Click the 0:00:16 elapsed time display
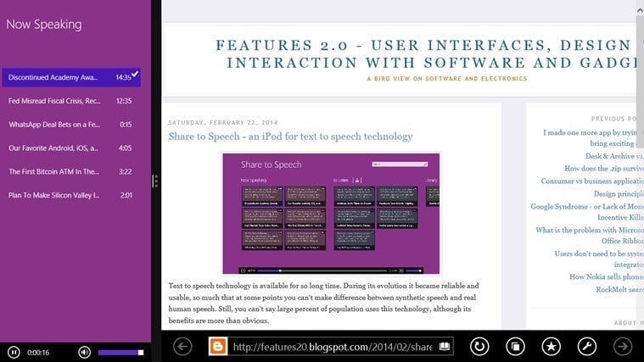 [38, 353]
